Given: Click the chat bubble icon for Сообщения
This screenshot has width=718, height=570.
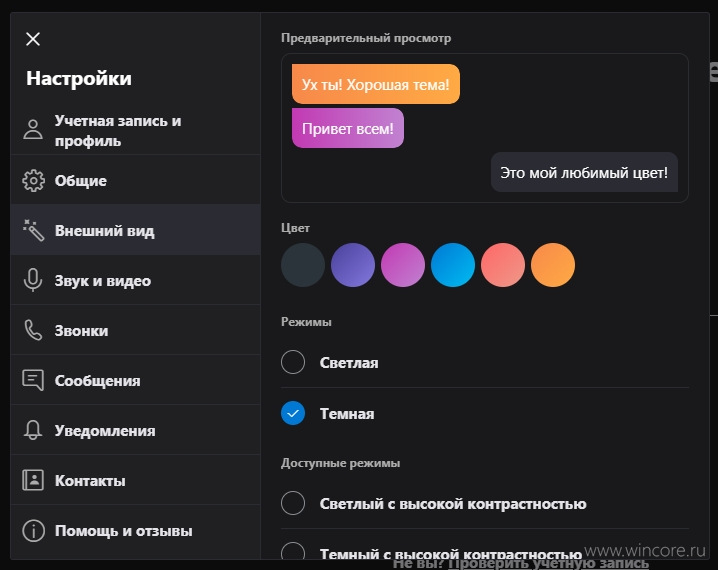Looking at the screenshot, I should pos(33,380).
